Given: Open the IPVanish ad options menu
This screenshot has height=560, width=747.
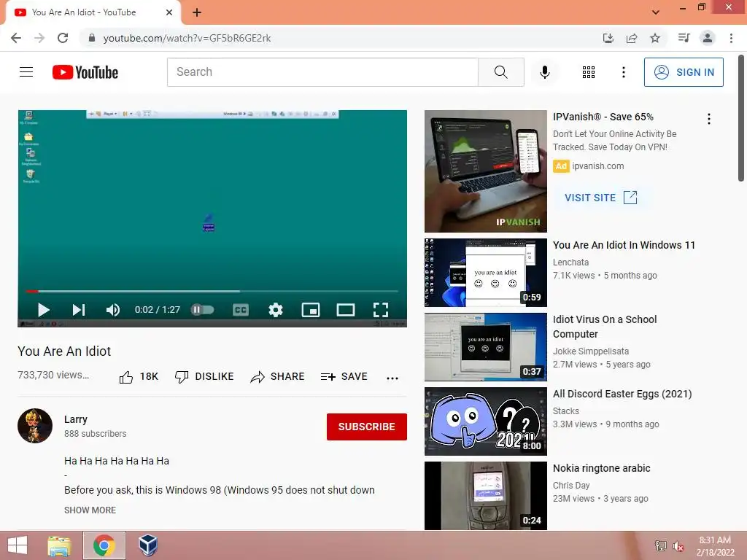Looking at the screenshot, I should point(709,119).
